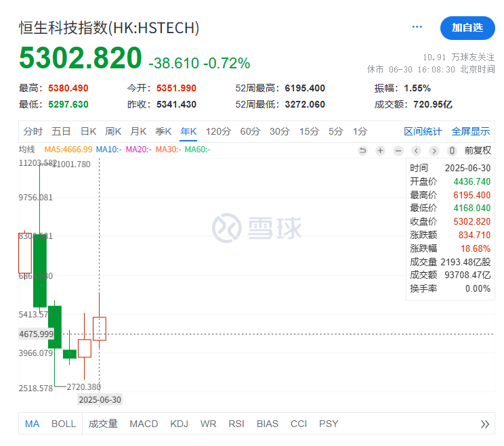Select the BOLL indicator tab
The image size is (504, 446).
64,424
